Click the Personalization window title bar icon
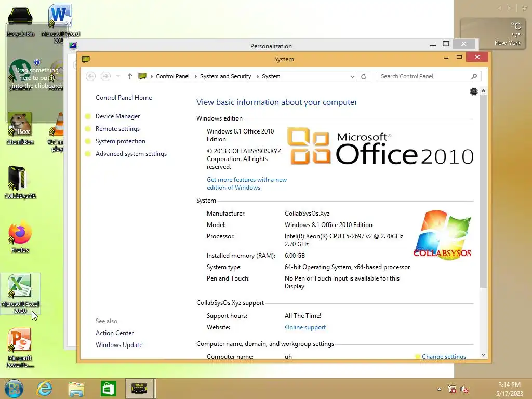 (x=73, y=46)
